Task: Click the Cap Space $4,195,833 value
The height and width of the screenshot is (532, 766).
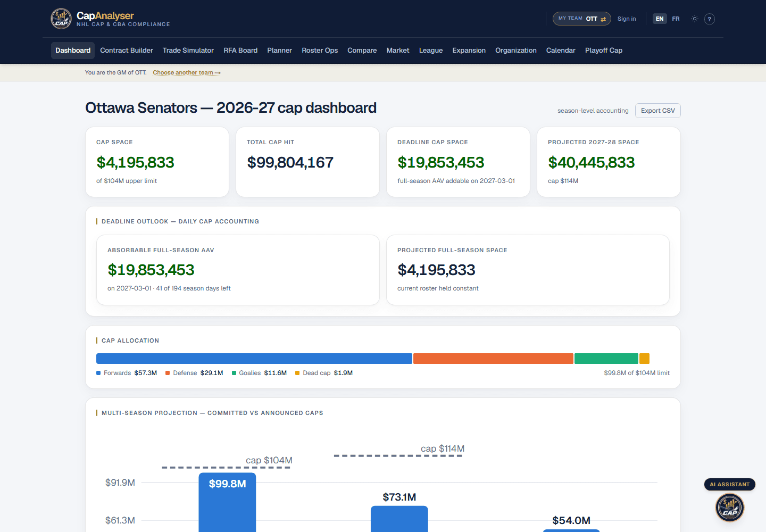Action: [135, 162]
